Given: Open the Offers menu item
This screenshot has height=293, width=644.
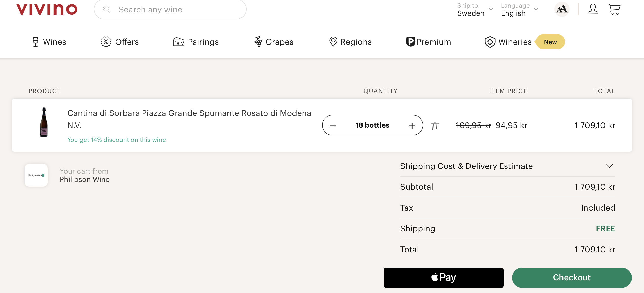Looking at the screenshot, I should 120,42.
